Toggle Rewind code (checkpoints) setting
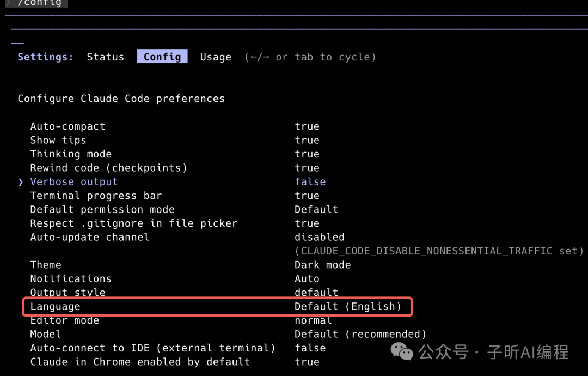This screenshot has width=588, height=376. coord(307,168)
